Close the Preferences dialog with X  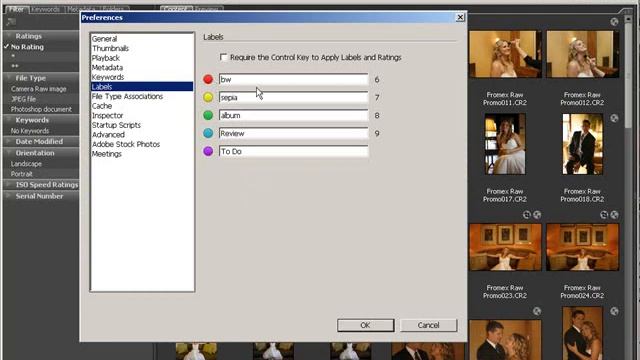coord(460,17)
